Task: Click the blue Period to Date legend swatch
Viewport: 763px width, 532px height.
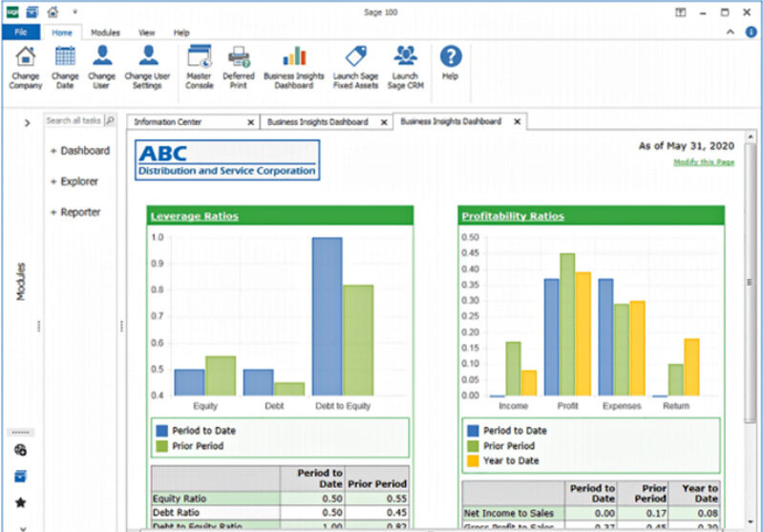Action: click(x=161, y=431)
